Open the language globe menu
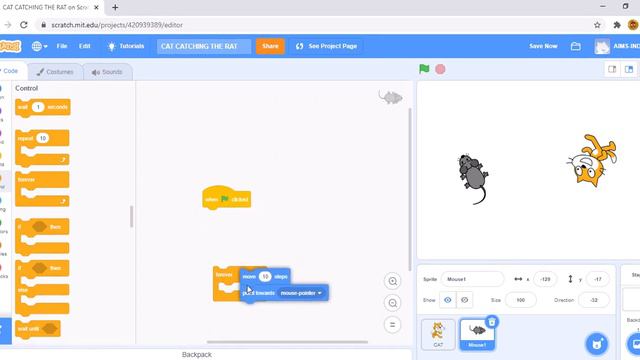 click(39, 46)
